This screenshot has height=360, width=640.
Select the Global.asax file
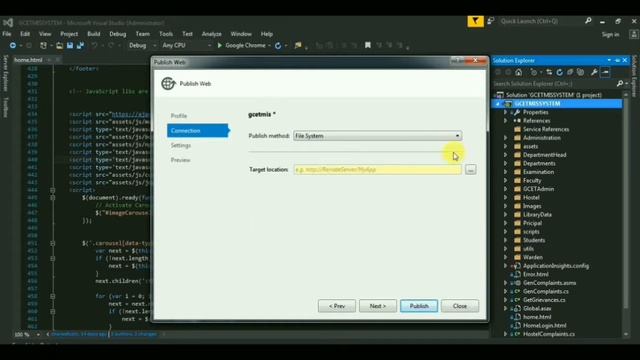(537, 309)
